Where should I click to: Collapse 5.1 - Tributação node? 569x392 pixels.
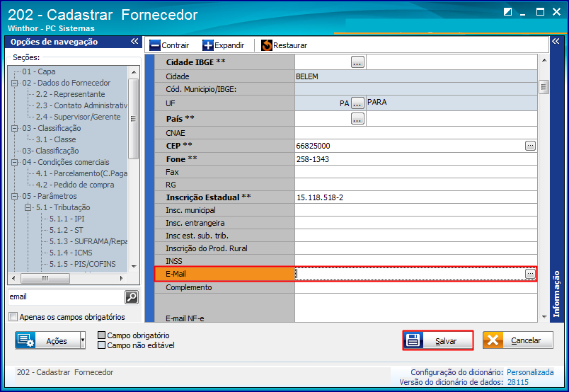[x=28, y=207]
